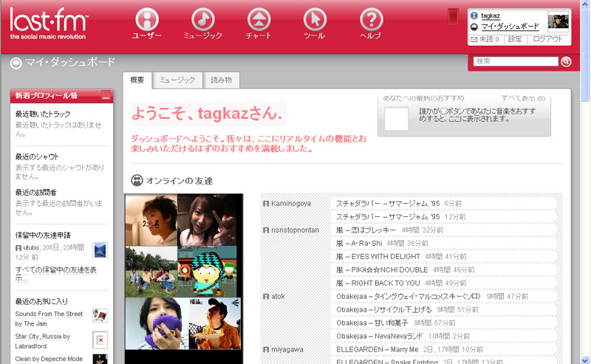Open the ミュージック nav icon in header
This screenshot has width=591, height=364.
[x=202, y=20]
